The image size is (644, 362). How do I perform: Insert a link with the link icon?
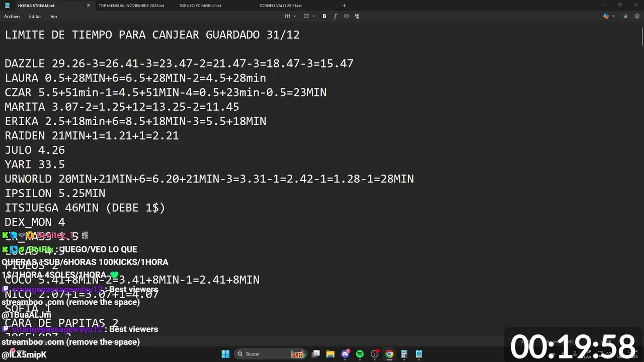pos(346,16)
